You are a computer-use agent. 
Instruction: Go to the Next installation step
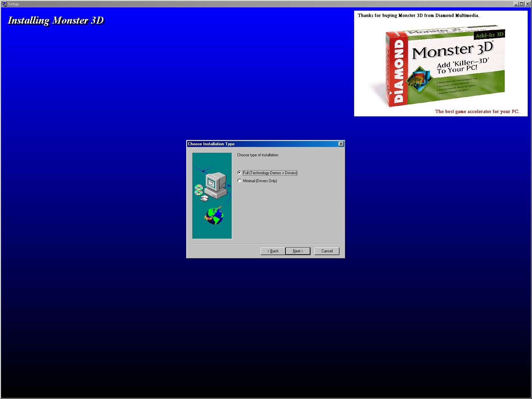coord(298,251)
